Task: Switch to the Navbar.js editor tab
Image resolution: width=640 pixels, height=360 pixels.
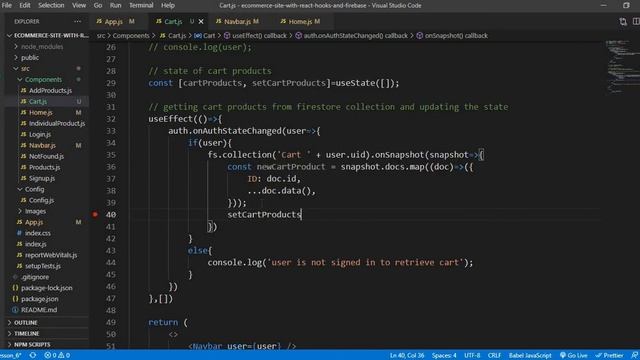Action: click(238, 21)
